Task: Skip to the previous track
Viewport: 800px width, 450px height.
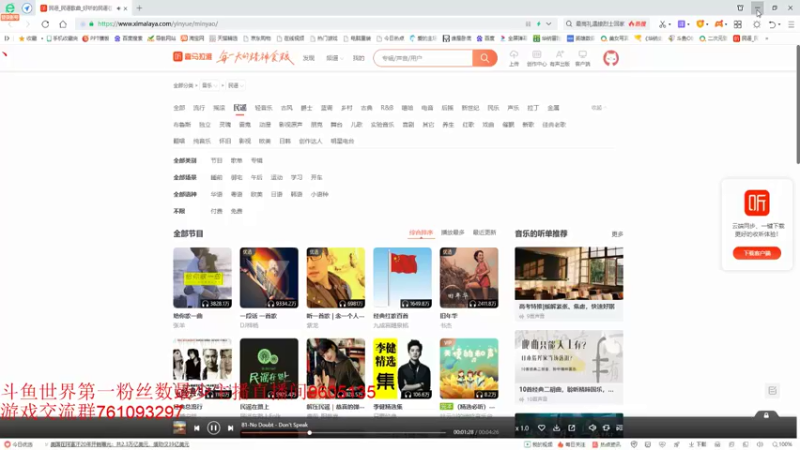Action: click(x=197, y=428)
